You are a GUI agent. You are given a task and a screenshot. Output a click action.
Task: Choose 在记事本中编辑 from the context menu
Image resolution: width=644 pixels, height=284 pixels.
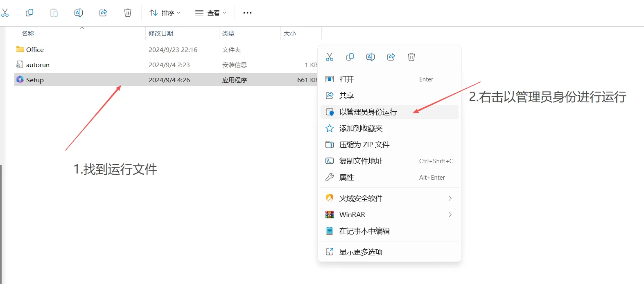coord(389,231)
